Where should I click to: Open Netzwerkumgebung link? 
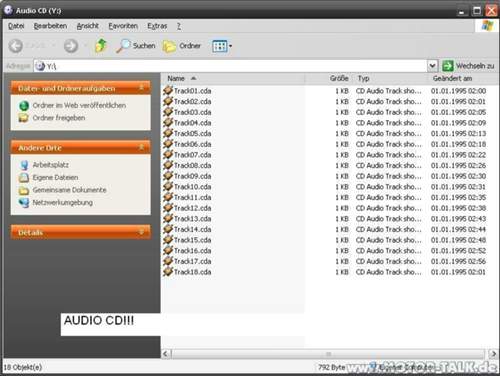(62, 202)
